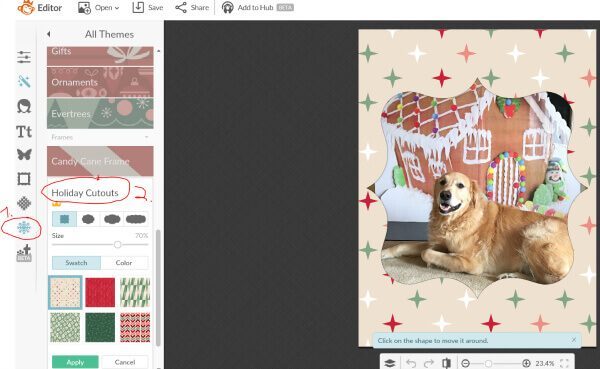Click Holiday Cutouts heading
Image resolution: width=600 pixels, height=369 pixels.
(85, 193)
